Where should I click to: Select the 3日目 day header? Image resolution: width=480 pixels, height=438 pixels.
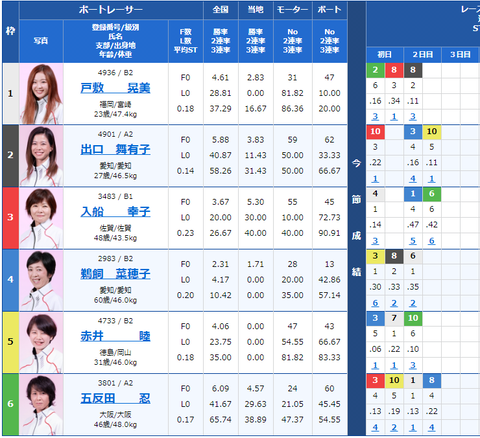click(460, 55)
